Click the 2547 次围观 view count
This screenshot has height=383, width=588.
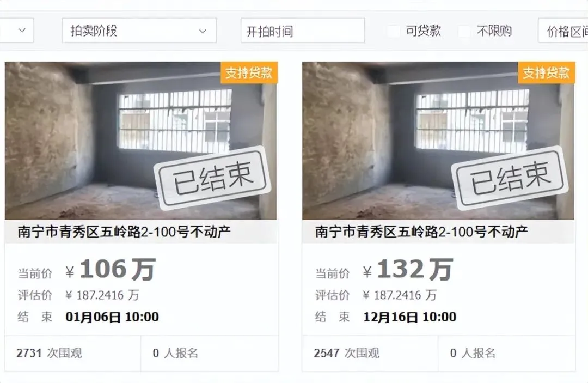tap(346, 353)
